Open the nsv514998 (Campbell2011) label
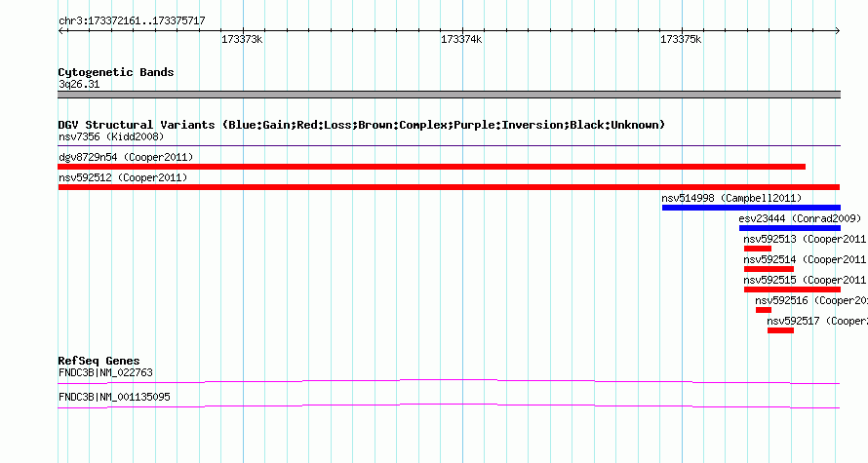Viewport: 868px width, 463px height. [731, 198]
